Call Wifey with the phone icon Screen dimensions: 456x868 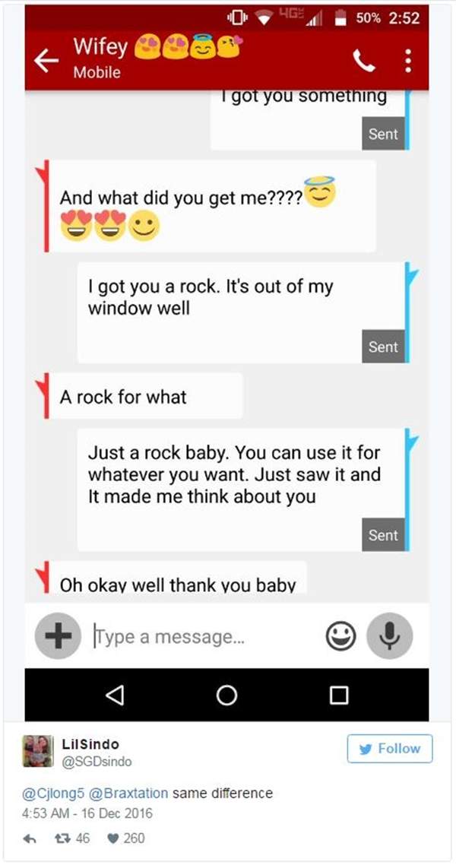point(363,61)
